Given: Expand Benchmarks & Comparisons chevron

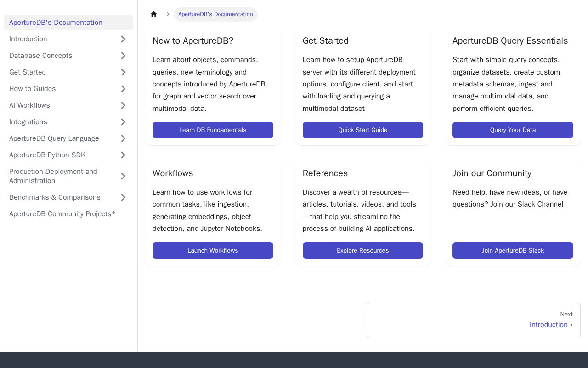Looking at the screenshot, I should click(x=123, y=197).
